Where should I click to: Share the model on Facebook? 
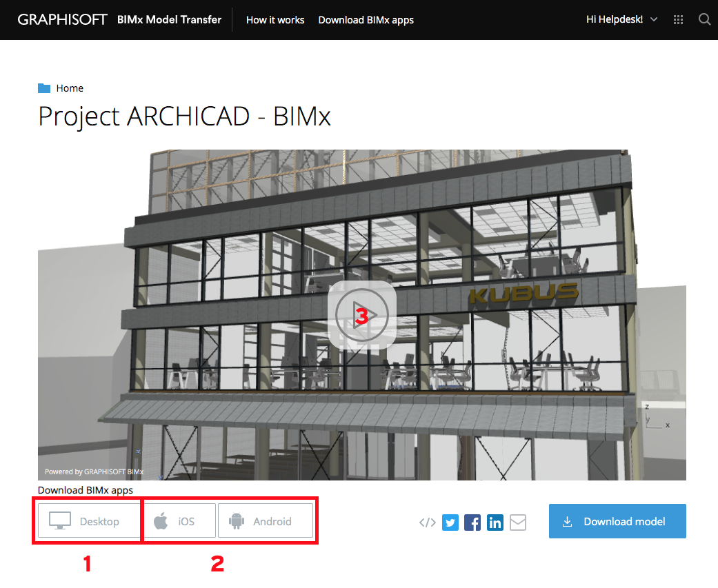point(472,522)
